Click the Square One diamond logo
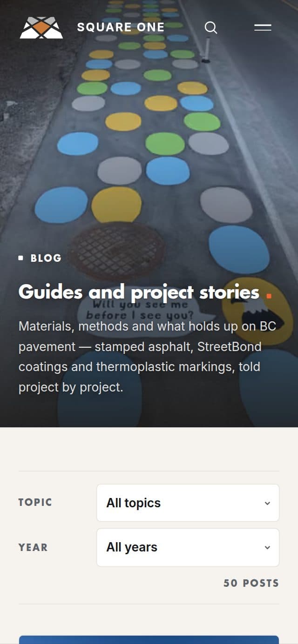This screenshot has height=644, width=298. click(41, 28)
